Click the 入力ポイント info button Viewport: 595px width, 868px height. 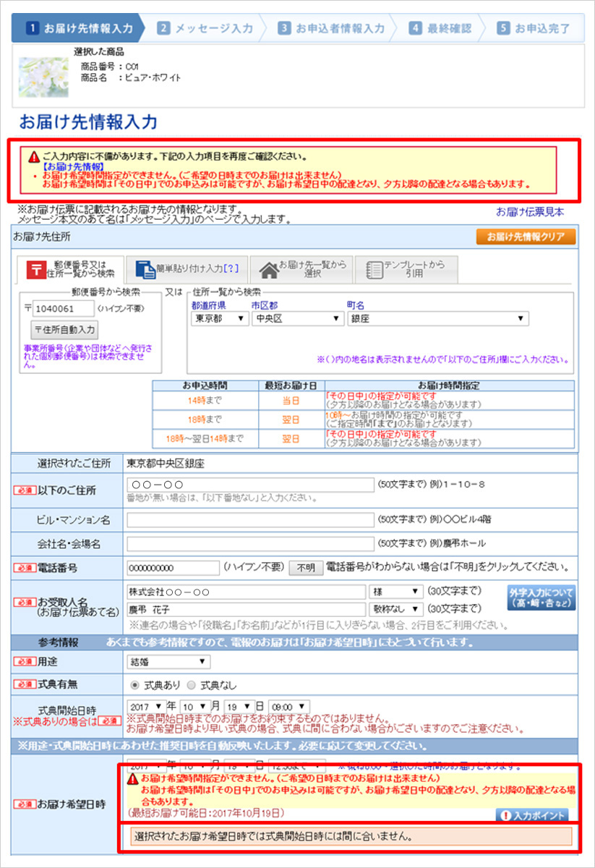(531, 815)
